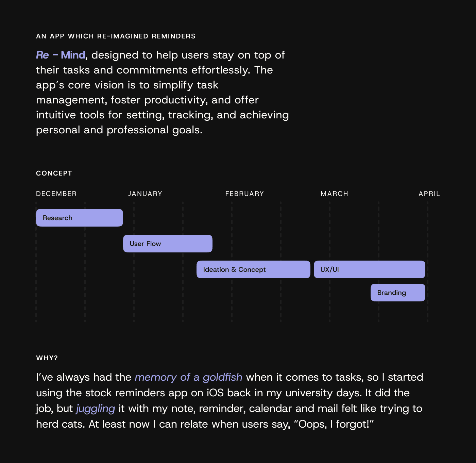Click the Ideation & Concept bar
476x463 pixels.
pyautogui.click(x=253, y=269)
